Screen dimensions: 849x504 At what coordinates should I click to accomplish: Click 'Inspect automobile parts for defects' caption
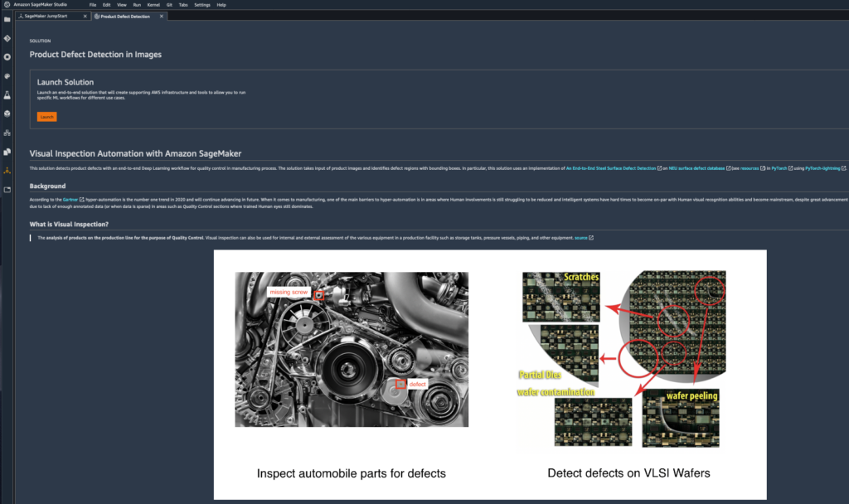coord(352,473)
